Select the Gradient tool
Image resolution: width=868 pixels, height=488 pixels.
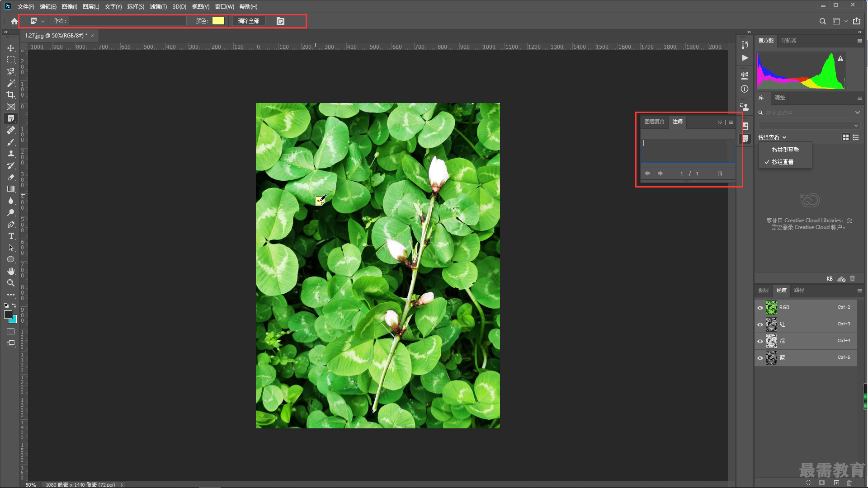point(11,189)
